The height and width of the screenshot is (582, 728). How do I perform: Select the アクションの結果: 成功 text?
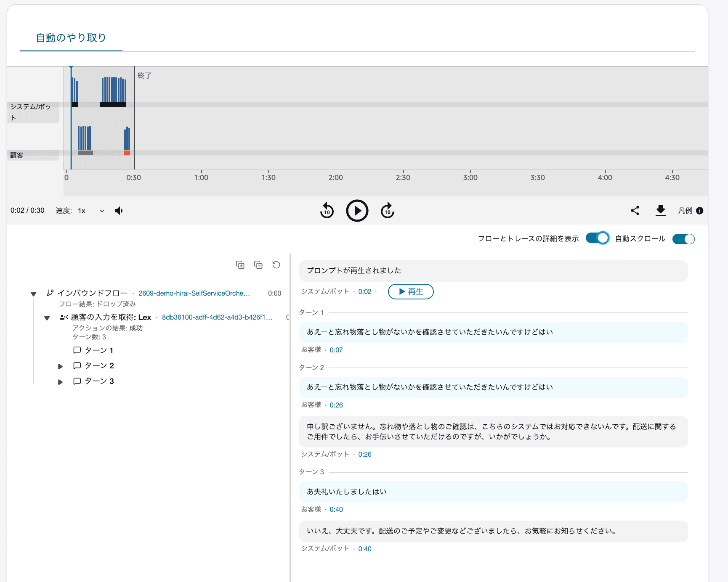[x=107, y=328]
